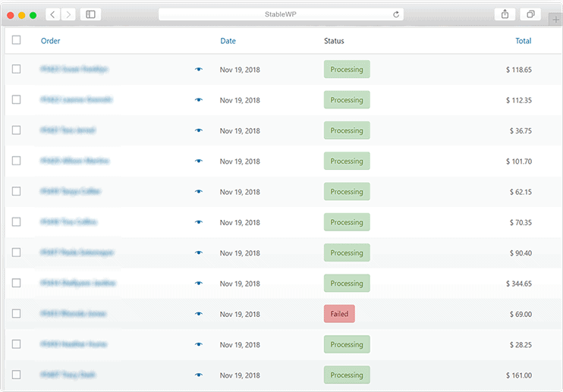Screen dimensions: 563x392
Task: Preview the order totaling $118.65
Action: pos(199,69)
